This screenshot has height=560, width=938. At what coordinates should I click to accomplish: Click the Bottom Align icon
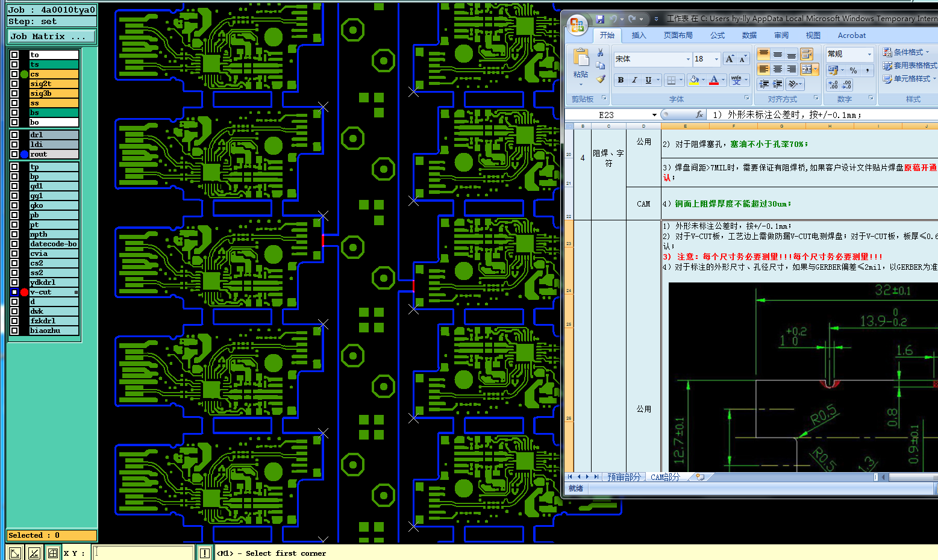(792, 55)
